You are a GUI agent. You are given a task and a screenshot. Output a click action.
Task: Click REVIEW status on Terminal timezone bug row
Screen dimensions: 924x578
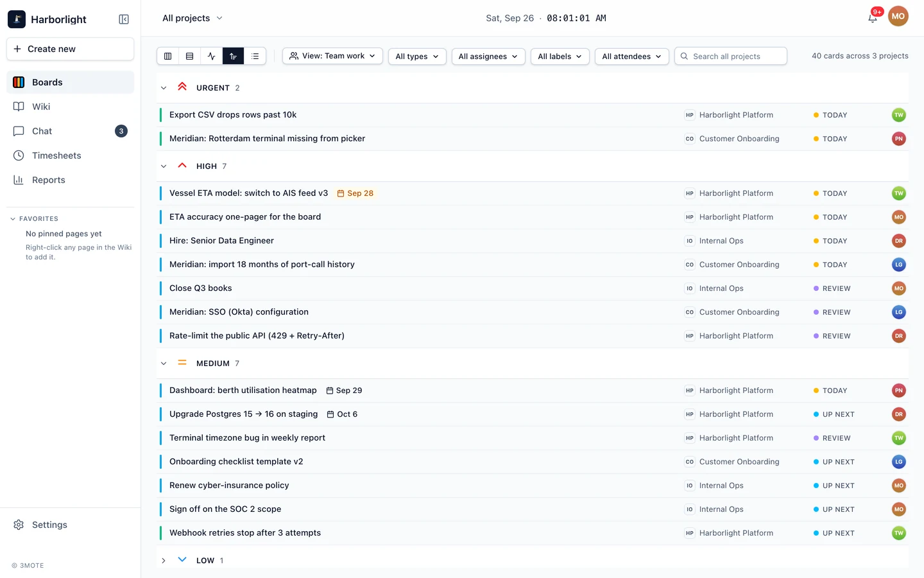click(832, 438)
